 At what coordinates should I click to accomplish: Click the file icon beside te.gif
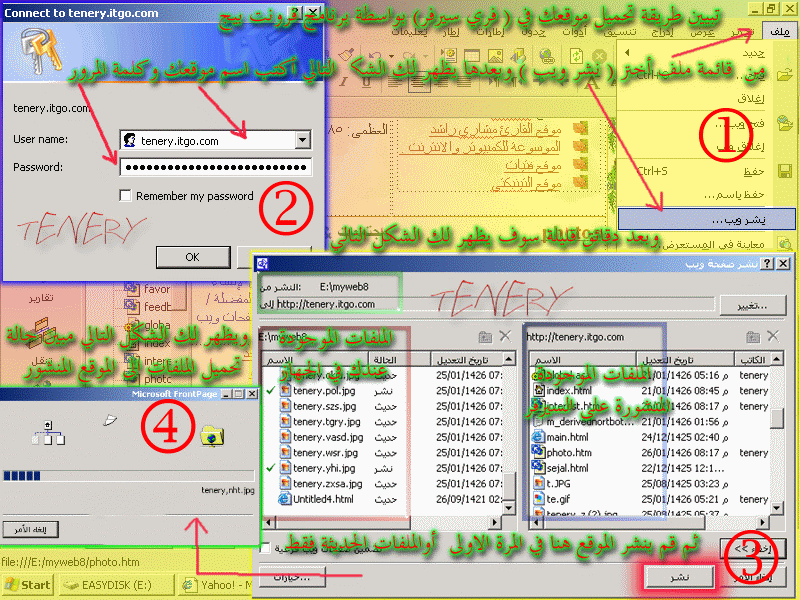538,498
